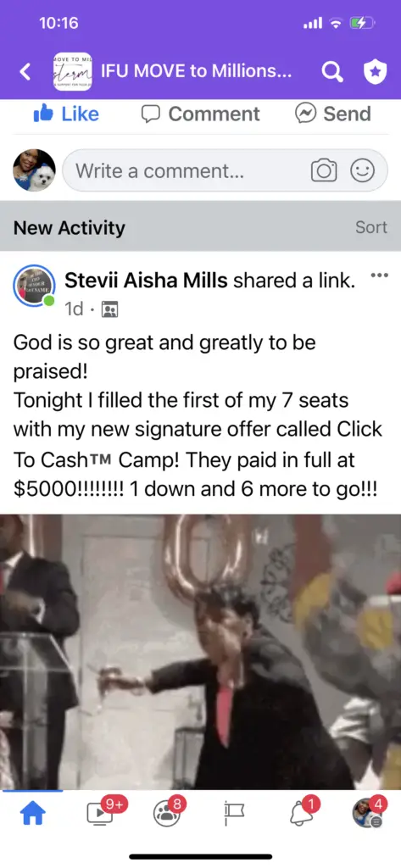Open the Sort options for New Activity
This screenshot has height=868, width=401.
click(371, 227)
